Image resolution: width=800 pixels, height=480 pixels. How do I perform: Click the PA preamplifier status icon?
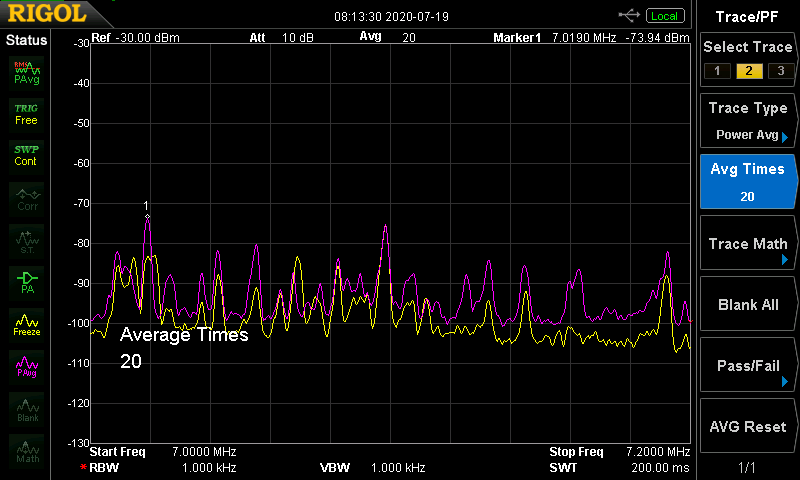(27, 283)
